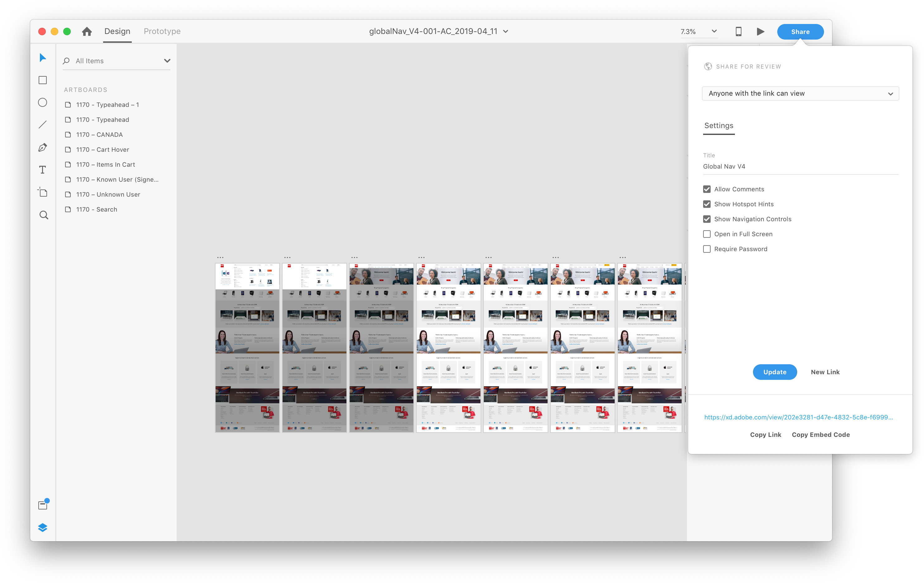This screenshot has height=583, width=924.
Task: Open the zoom percentage dropdown
Action: 714,31
